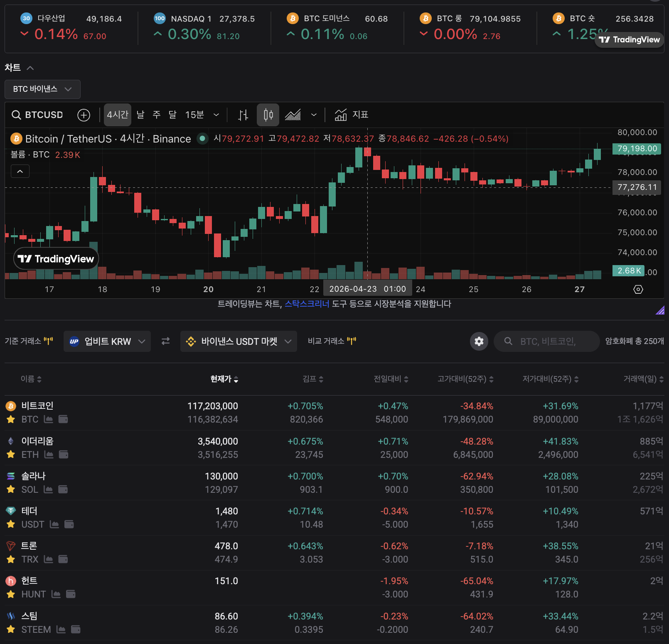
Task: Click the TradingView logo on the chart
Action: [x=56, y=259]
